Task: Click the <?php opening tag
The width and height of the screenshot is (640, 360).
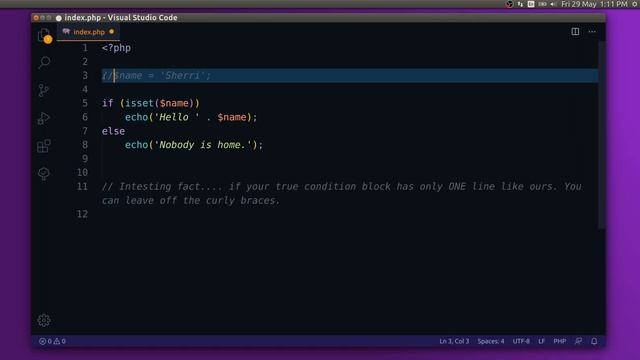Action: pyautogui.click(x=116, y=48)
